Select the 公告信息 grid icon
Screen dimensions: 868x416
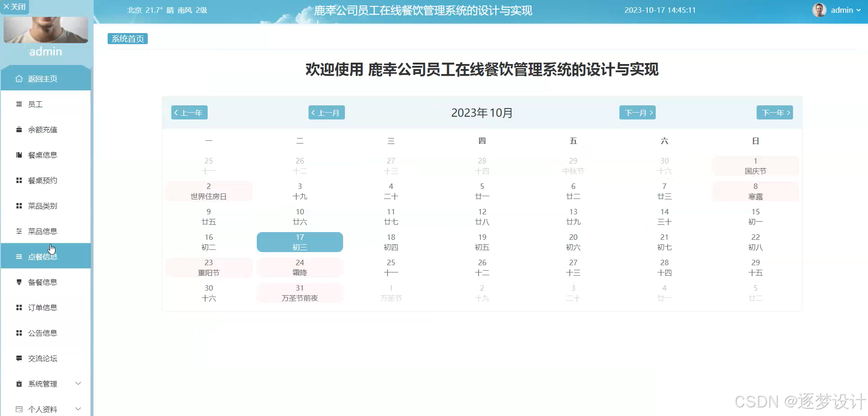click(x=19, y=333)
